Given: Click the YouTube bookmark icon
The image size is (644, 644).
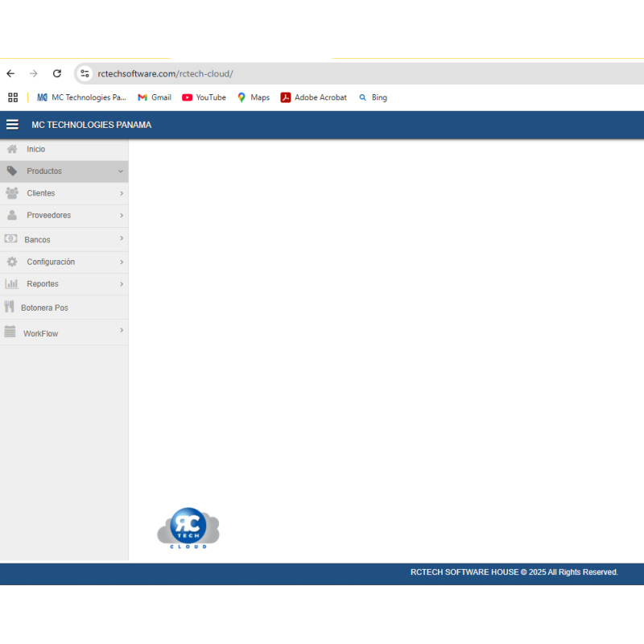Looking at the screenshot, I should click(x=187, y=97).
